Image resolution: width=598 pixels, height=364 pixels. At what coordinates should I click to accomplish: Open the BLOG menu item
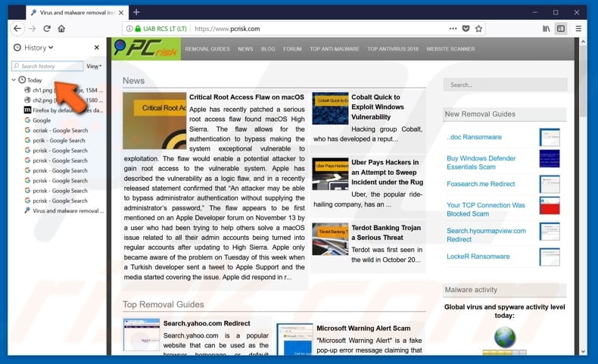click(268, 48)
